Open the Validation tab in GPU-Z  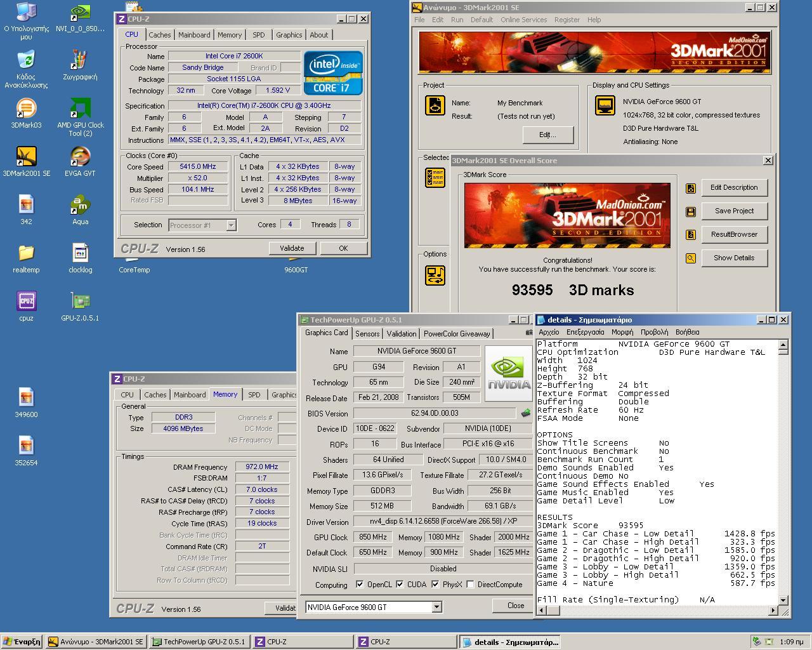[402, 334]
